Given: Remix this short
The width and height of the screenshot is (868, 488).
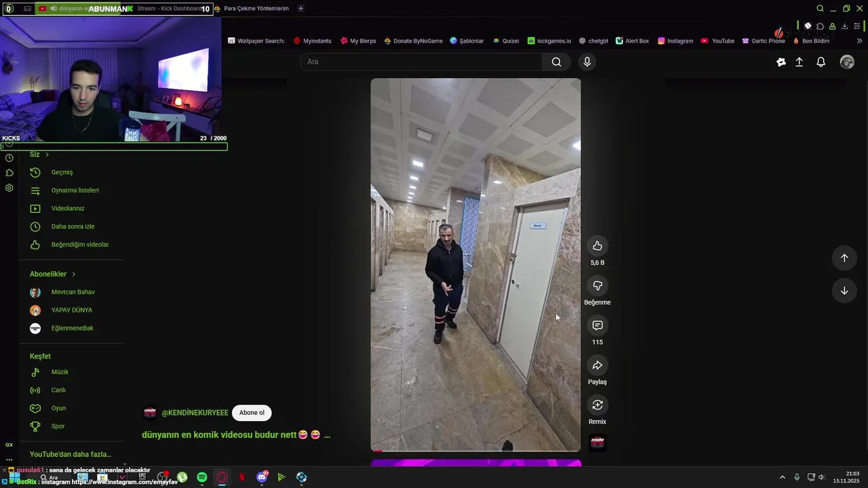Looking at the screenshot, I should 597,405.
